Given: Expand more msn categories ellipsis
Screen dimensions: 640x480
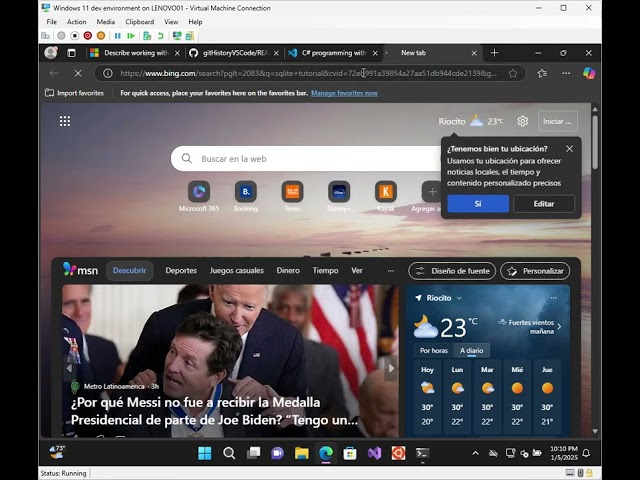Looking at the screenshot, I should point(391,271).
